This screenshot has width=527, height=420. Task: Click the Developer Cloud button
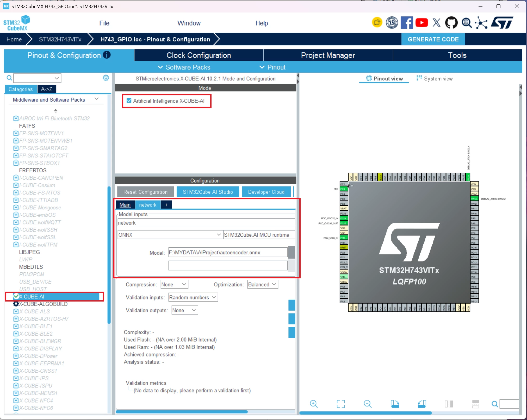point(266,192)
